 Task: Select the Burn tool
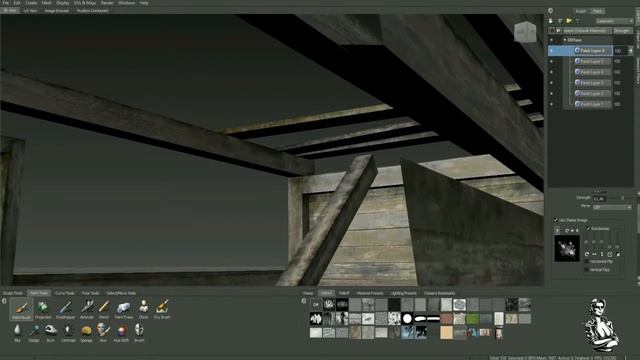point(51,333)
